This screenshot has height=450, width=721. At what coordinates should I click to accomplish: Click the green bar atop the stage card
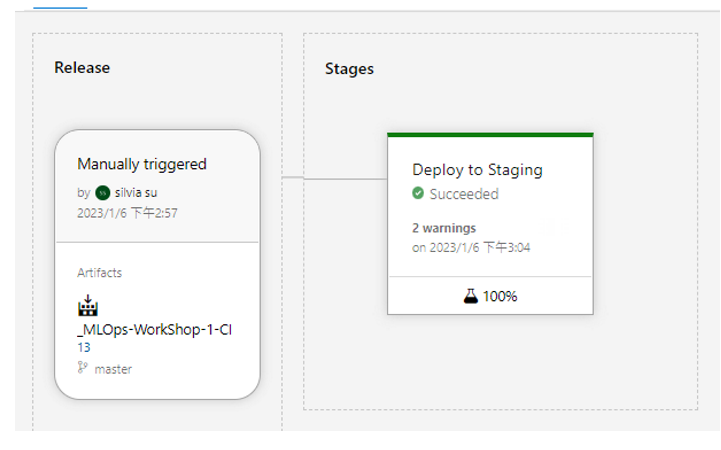(490, 135)
